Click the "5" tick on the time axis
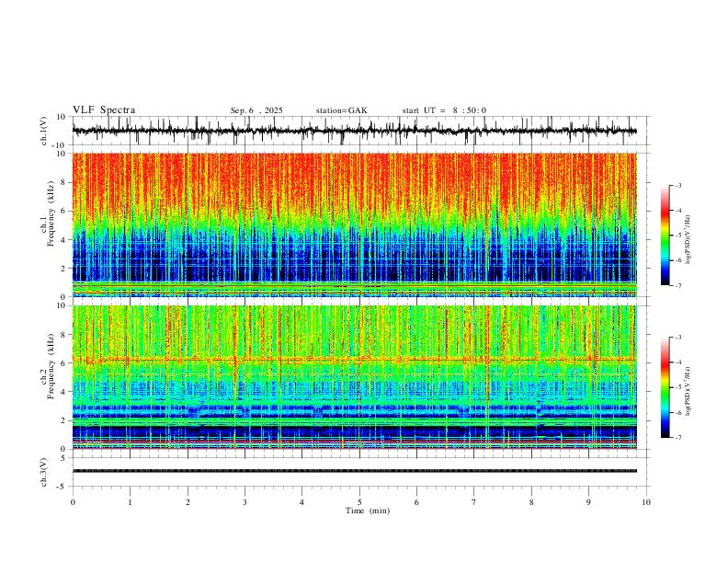 coord(359,502)
